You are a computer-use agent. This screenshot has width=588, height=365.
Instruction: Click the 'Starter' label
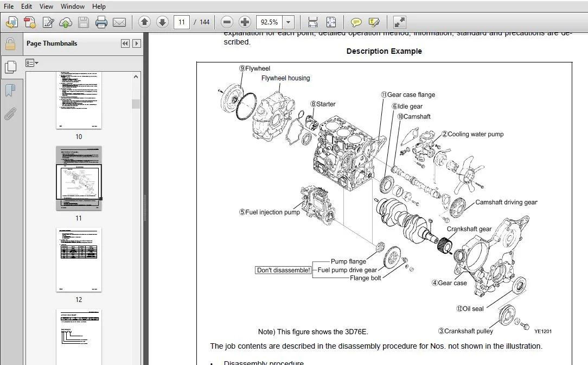click(x=323, y=104)
